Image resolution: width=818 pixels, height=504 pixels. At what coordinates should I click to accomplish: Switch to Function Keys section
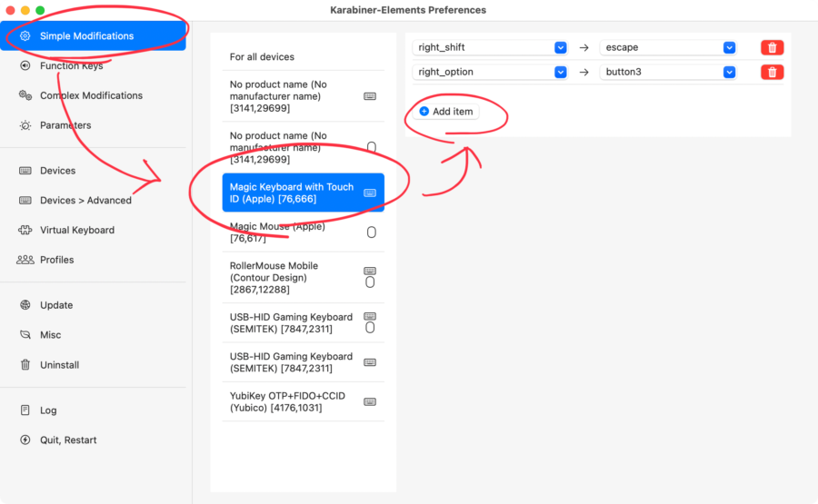point(71,66)
